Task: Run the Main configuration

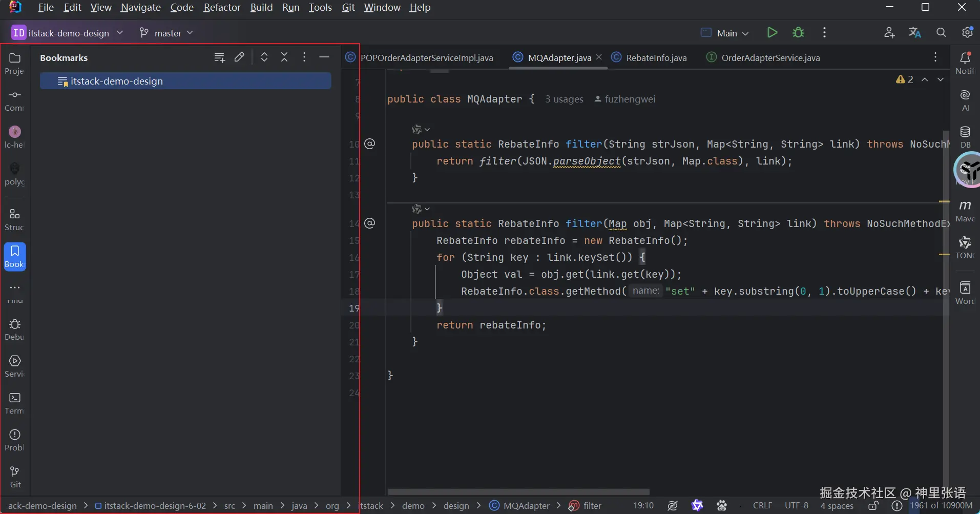Action: pyautogui.click(x=772, y=33)
